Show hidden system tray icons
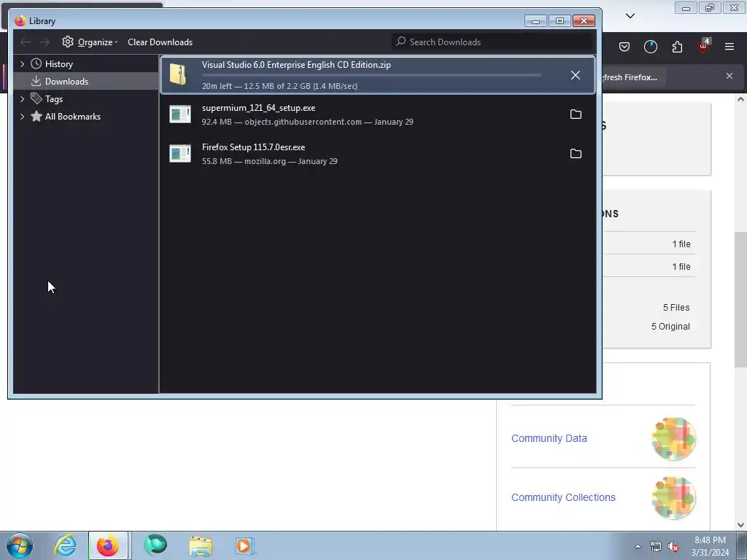The image size is (747, 560). [x=638, y=546]
